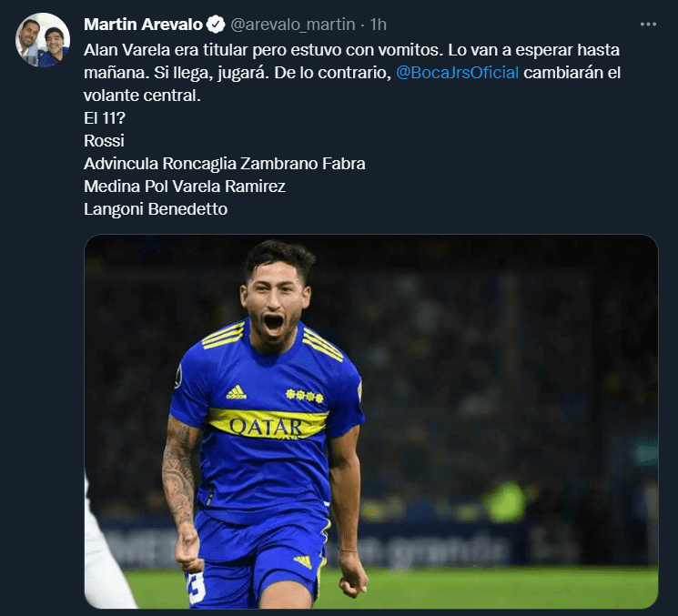Click the QATAR sponsor band in photo

coord(268,424)
